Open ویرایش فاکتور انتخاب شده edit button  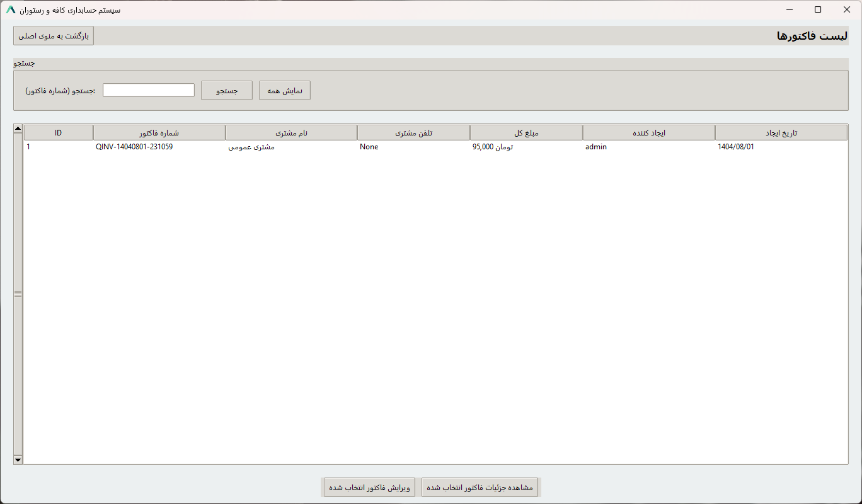point(369,488)
